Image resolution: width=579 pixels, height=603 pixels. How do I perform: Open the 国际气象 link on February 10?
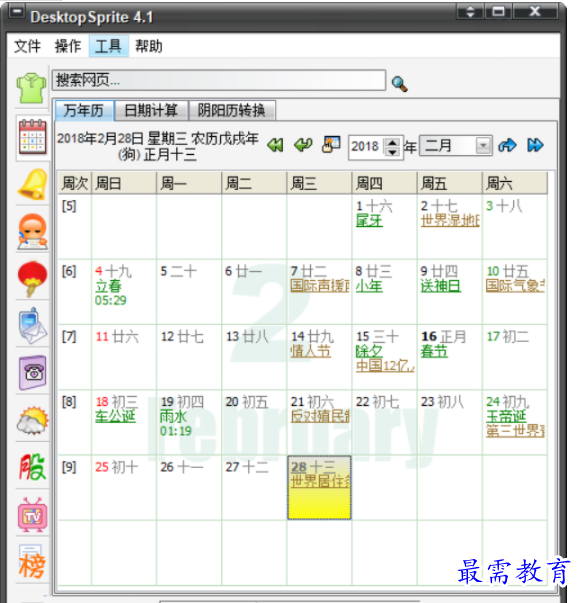[x=515, y=286]
